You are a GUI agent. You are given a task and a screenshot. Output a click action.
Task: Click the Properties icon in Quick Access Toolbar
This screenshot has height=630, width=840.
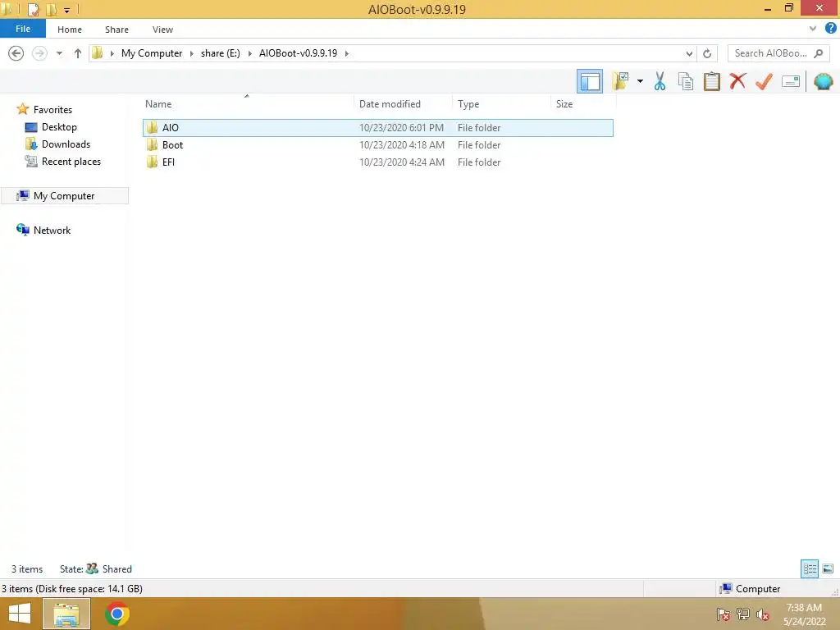coord(33,9)
